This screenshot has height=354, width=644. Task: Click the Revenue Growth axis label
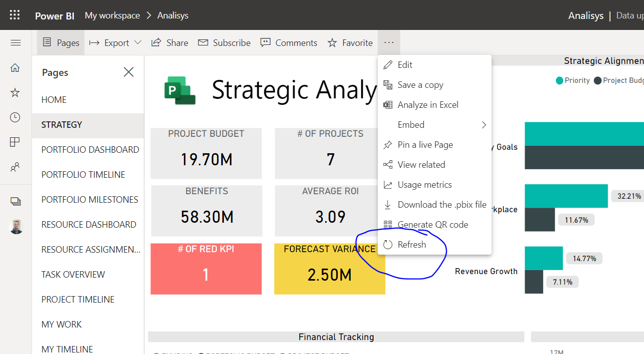(486, 271)
